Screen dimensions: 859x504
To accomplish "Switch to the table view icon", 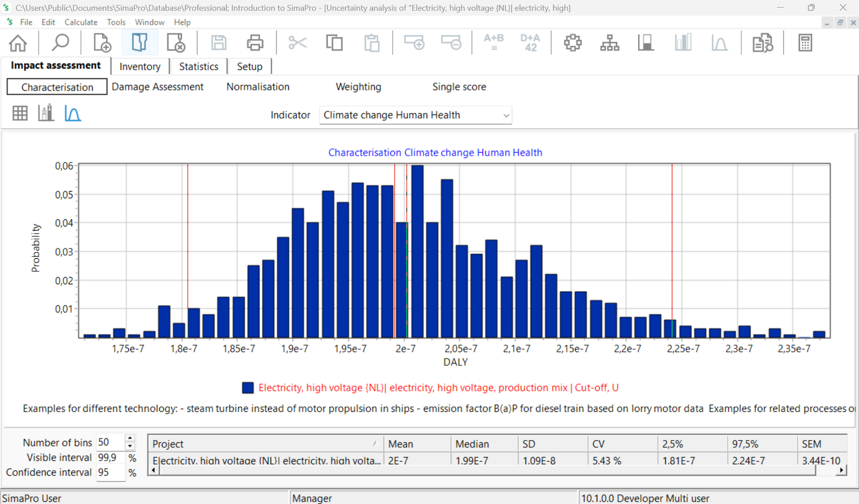I will [20, 113].
